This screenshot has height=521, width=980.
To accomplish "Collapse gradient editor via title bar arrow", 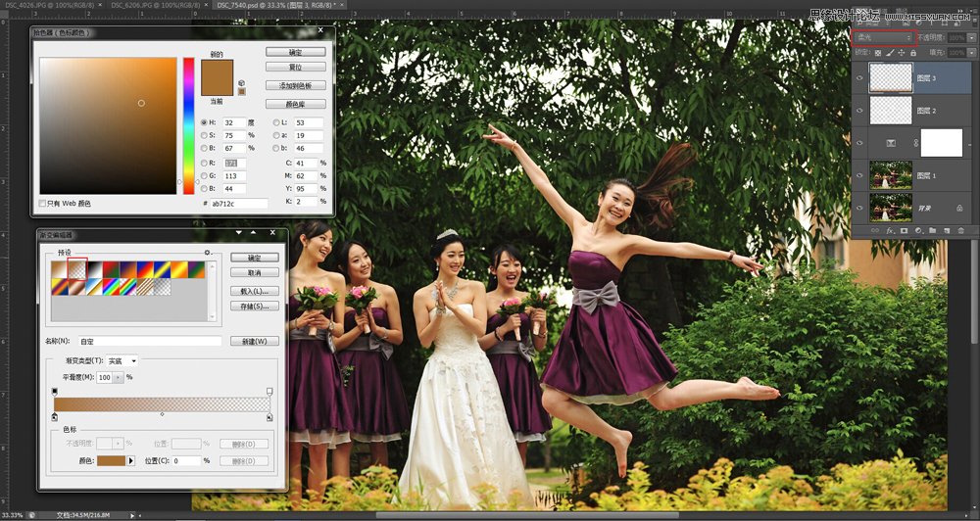I will [253, 232].
